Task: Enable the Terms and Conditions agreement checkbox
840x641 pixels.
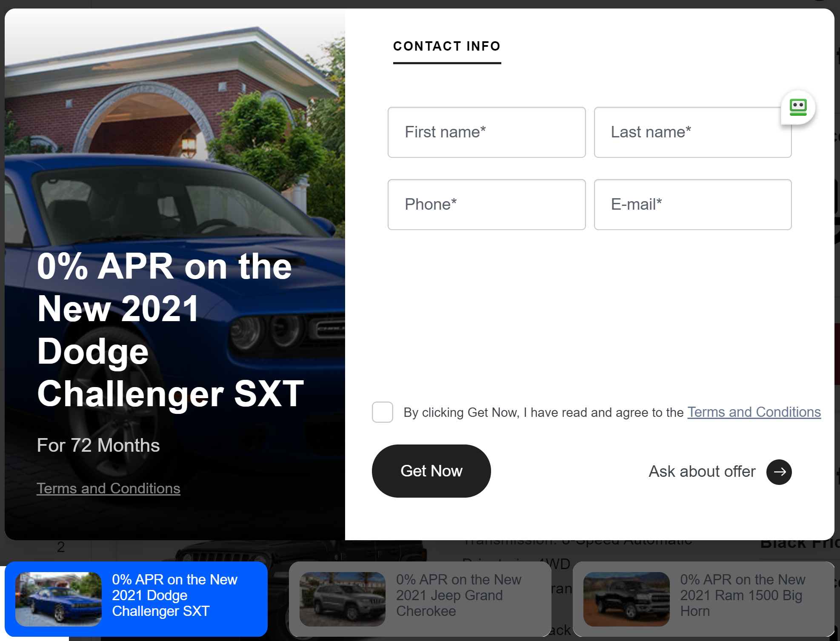Action: coord(382,411)
